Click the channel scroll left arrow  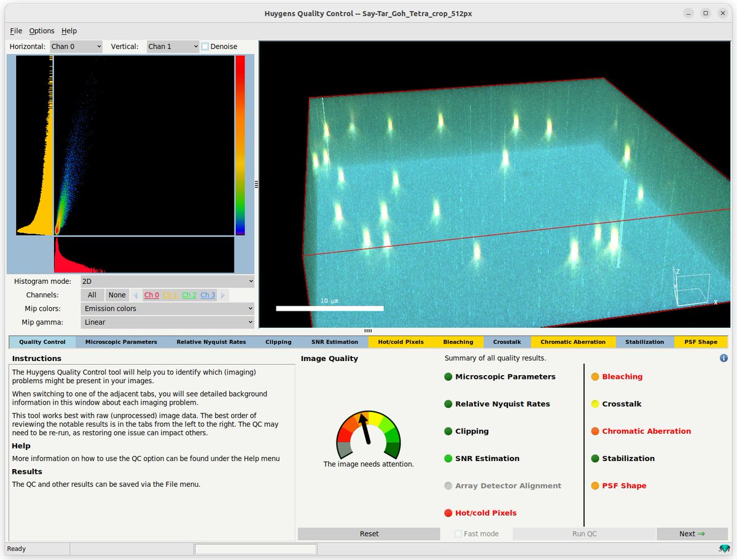(136, 295)
